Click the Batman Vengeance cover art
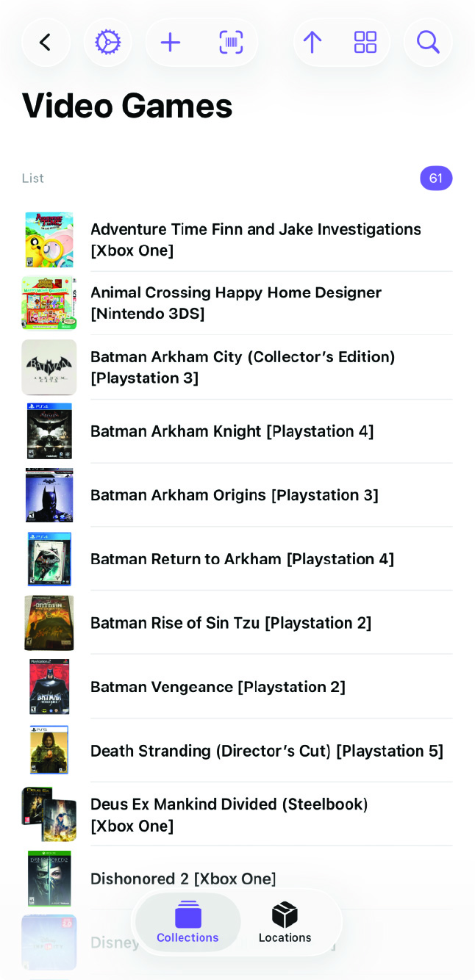 coord(49,686)
